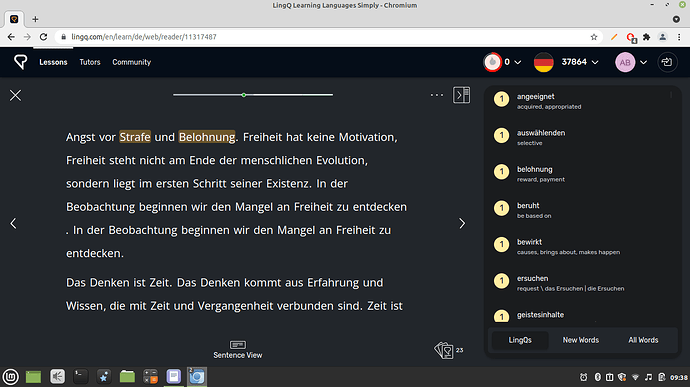690x387 pixels.
Task: Click the lesson progress bar marker
Action: tap(244, 95)
